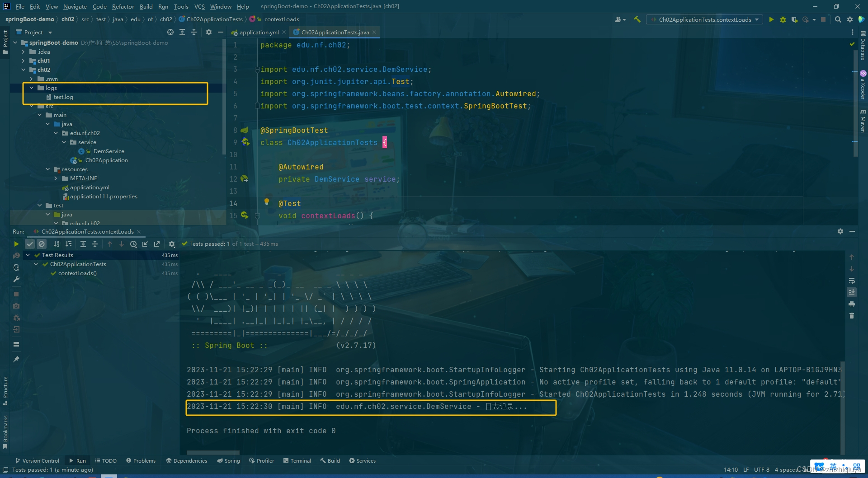Toggle soft-wrap in the console output
Screen dimensions: 868x478
pos(852,281)
